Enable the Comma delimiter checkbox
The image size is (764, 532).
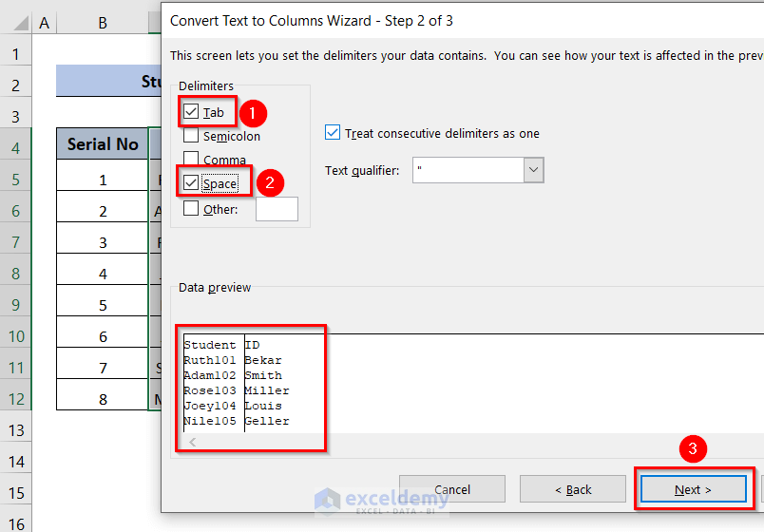(x=191, y=160)
